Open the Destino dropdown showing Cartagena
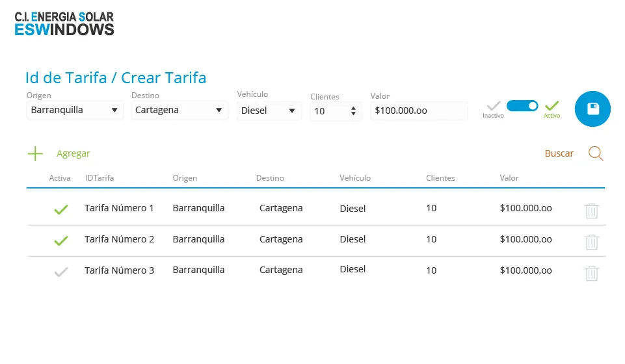625x364 pixels. (x=180, y=110)
